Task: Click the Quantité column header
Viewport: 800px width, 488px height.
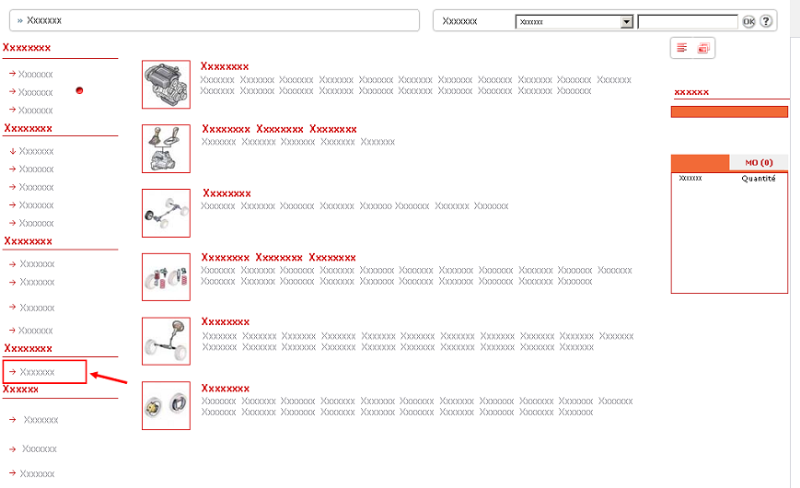Action: (758, 178)
